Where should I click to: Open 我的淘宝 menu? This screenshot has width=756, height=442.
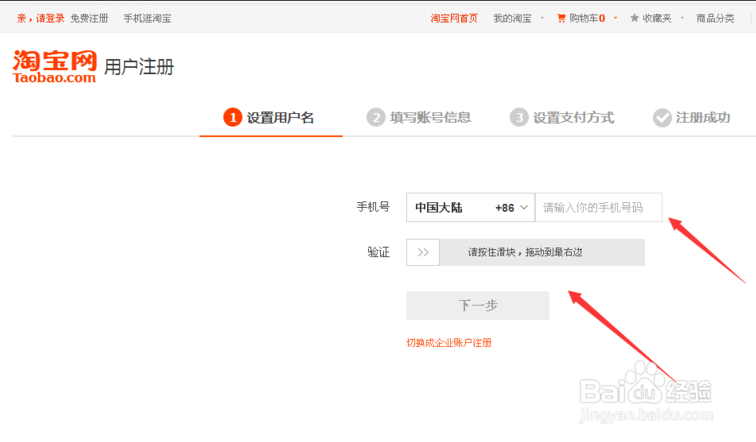(512, 18)
